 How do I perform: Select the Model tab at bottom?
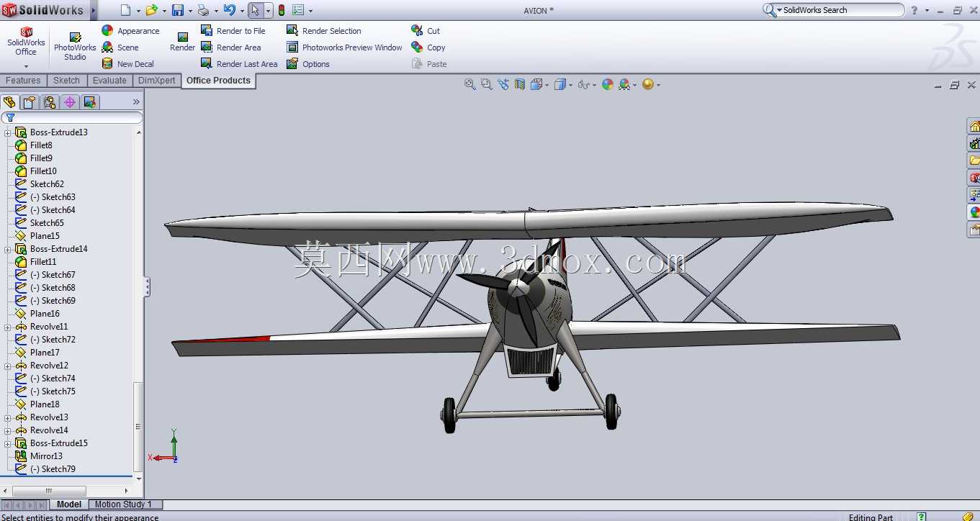click(x=69, y=504)
